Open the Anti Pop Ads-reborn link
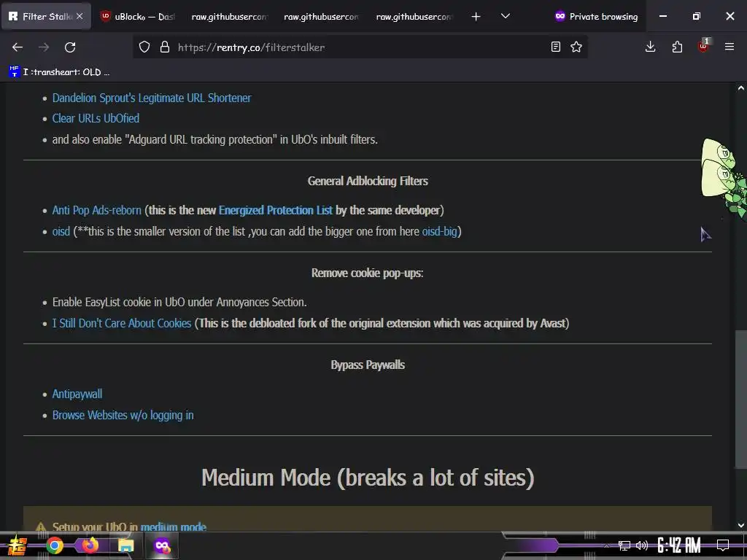Image resolution: width=747 pixels, height=560 pixels. [97, 211]
